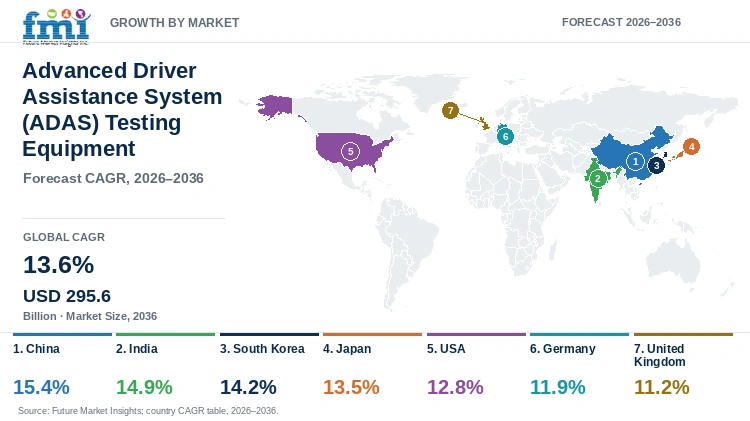
Task: Click the Future Market Insights source note
Action: click(148, 410)
